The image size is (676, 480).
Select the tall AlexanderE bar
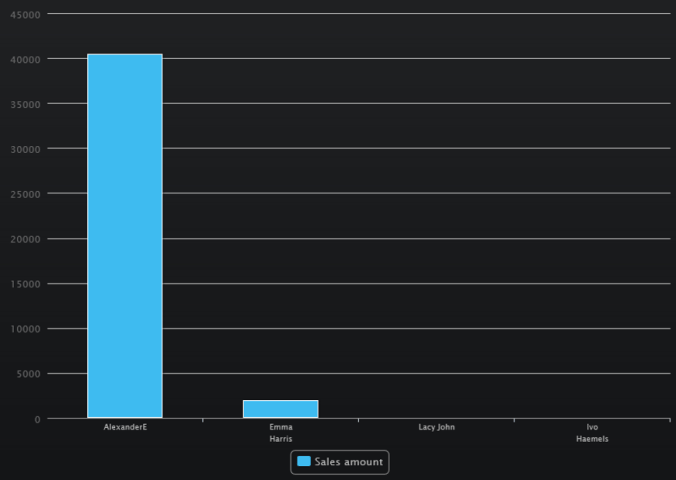pyautogui.click(x=125, y=236)
